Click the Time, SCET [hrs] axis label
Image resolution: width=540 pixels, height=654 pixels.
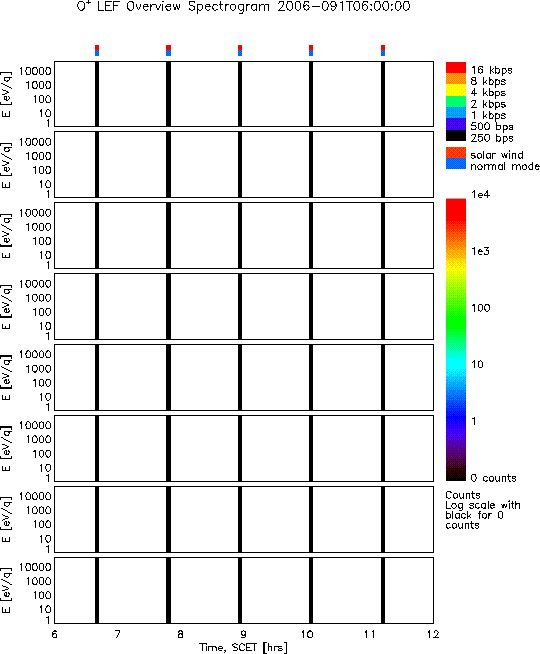pos(243,647)
